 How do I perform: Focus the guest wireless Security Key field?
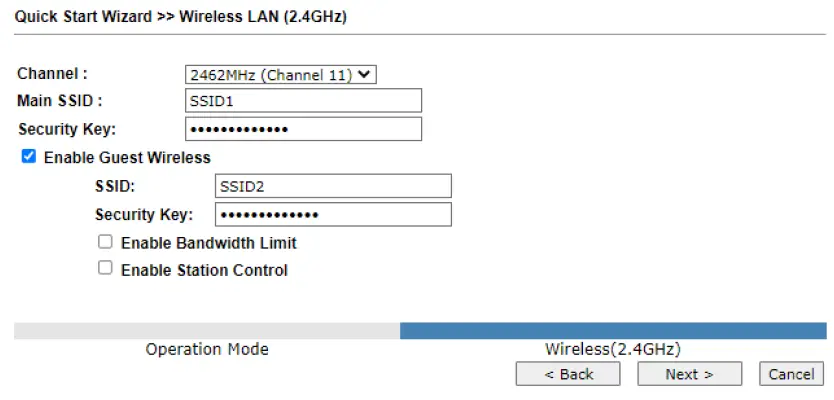pyautogui.click(x=333, y=214)
